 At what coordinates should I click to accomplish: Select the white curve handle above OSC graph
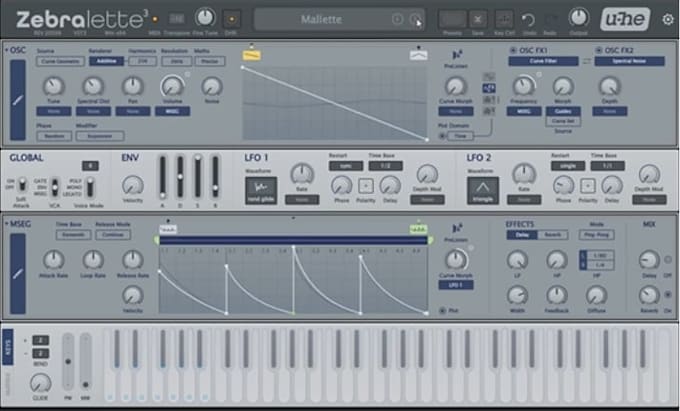coord(418,55)
